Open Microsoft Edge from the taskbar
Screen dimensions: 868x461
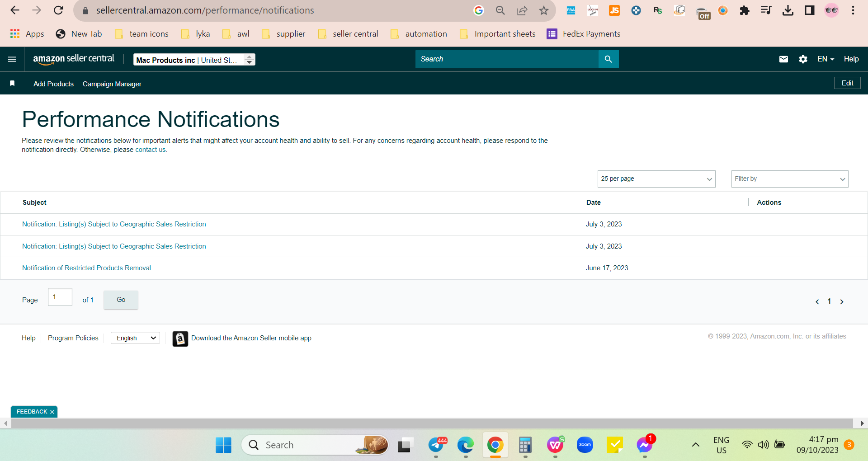point(465,445)
